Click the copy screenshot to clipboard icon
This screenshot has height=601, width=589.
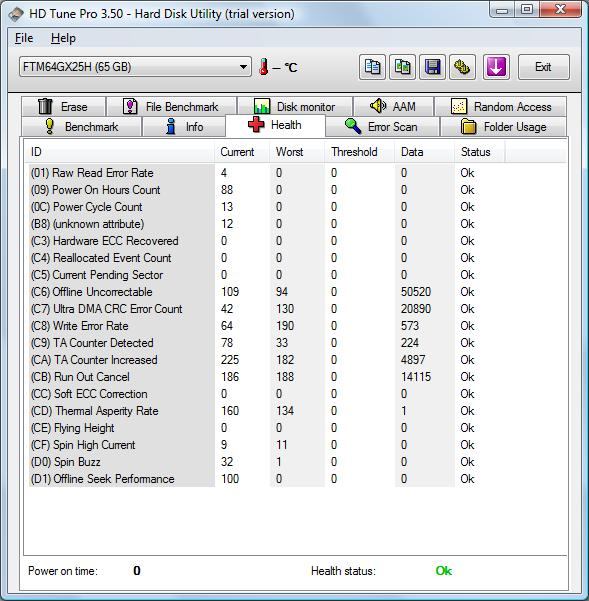[x=402, y=67]
